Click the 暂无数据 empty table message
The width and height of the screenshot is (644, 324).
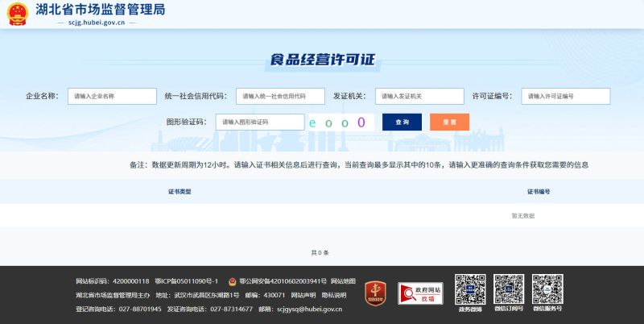pyautogui.click(x=522, y=215)
